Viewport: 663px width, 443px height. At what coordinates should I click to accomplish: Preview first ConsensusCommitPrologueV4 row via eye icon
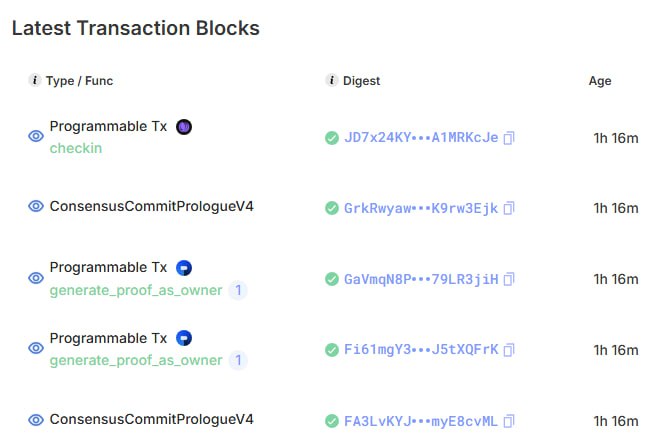(x=36, y=206)
